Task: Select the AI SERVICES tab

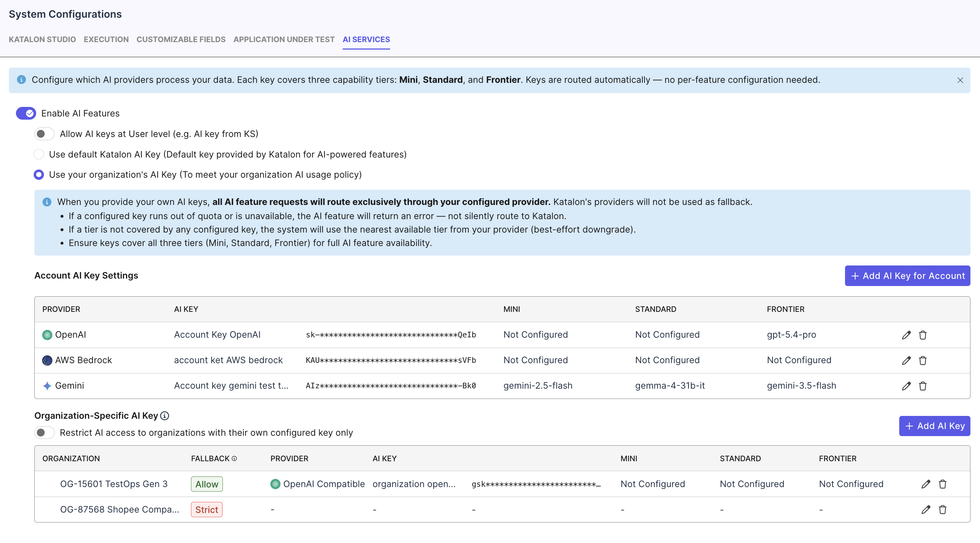Action: (x=366, y=40)
